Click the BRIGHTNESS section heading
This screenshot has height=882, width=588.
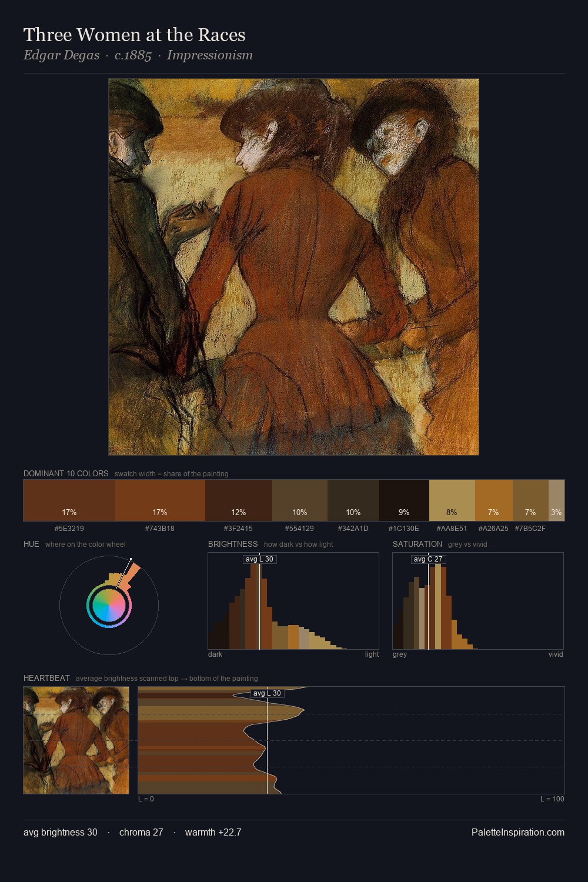click(233, 544)
